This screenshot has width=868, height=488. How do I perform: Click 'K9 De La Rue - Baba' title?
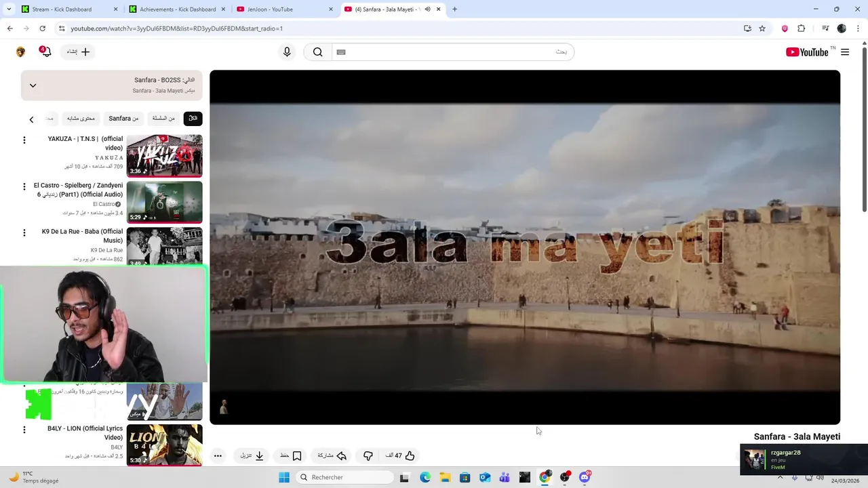point(82,236)
